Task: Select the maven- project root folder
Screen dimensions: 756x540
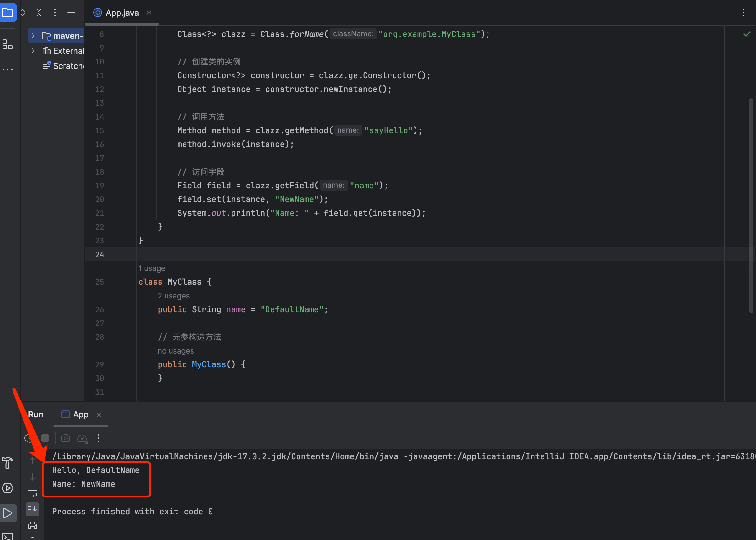Action: pos(63,36)
